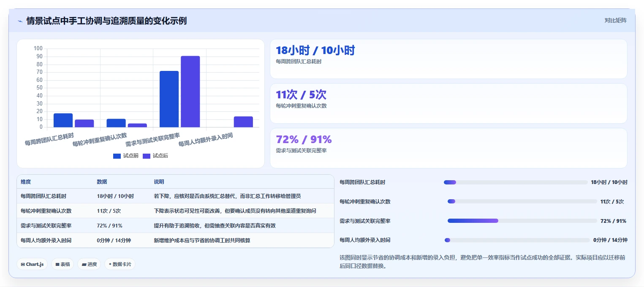
Task: Toggle the 试点后 legend item
Action: [155, 156]
